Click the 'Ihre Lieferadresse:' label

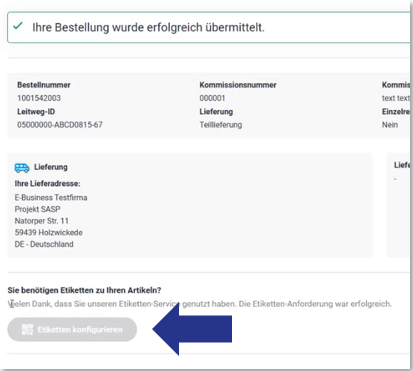[47, 184]
